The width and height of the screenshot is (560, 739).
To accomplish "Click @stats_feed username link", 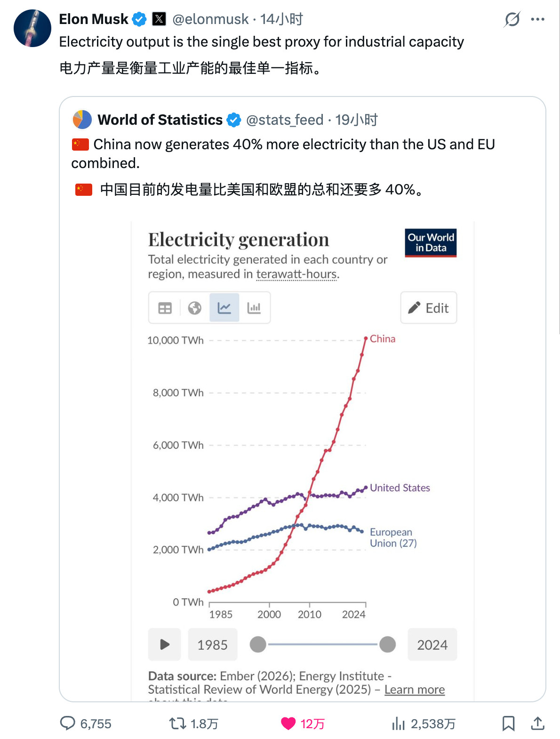I will pos(284,120).
